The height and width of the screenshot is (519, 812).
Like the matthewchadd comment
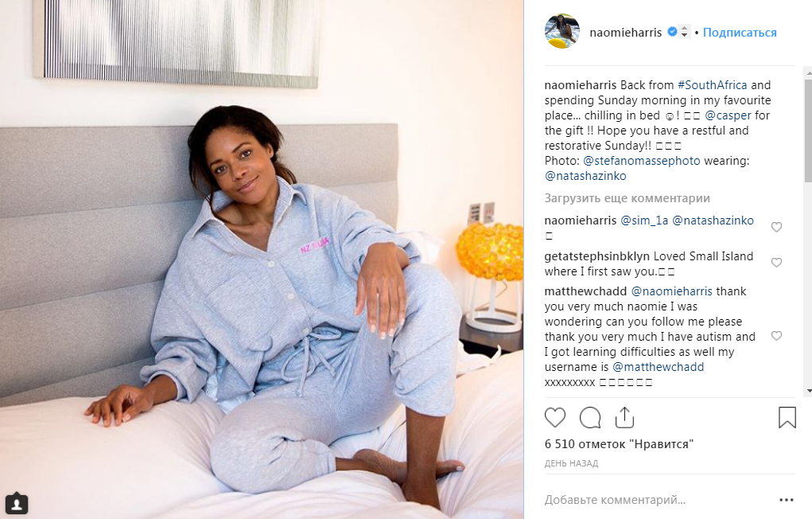tap(776, 336)
